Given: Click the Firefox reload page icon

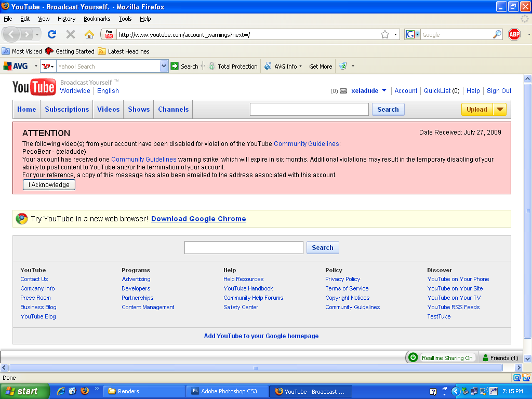Looking at the screenshot, I should tap(51, 34).
